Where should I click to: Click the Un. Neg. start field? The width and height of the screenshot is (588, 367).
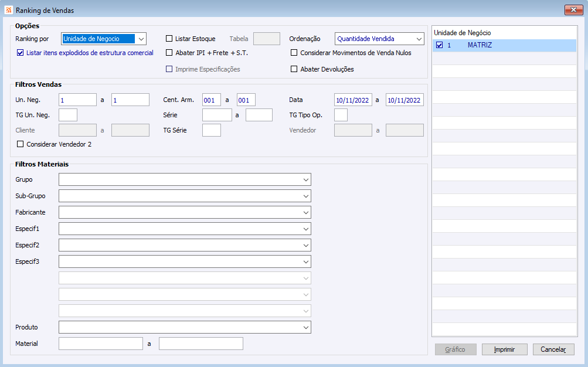point(77,100)
